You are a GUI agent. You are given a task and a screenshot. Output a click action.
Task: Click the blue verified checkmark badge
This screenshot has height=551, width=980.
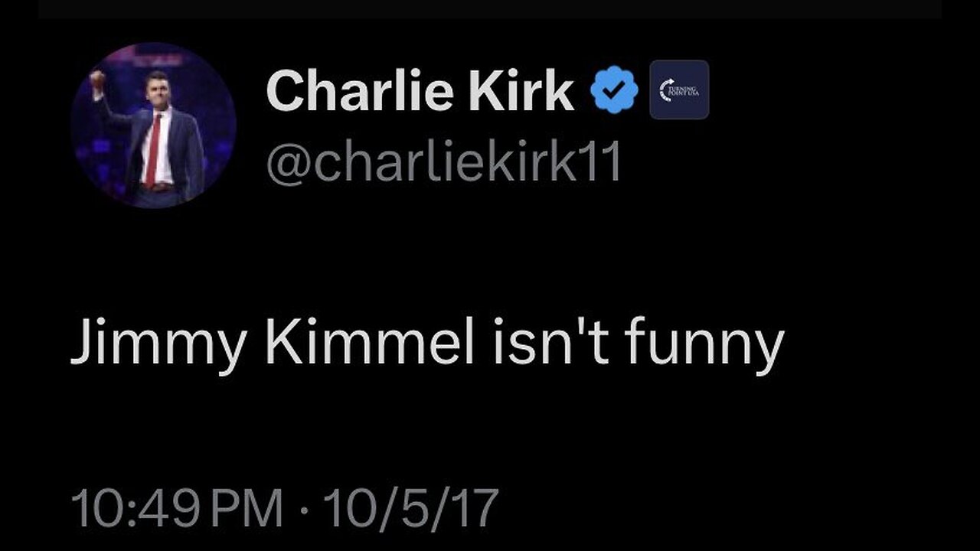tap(614, 91)
